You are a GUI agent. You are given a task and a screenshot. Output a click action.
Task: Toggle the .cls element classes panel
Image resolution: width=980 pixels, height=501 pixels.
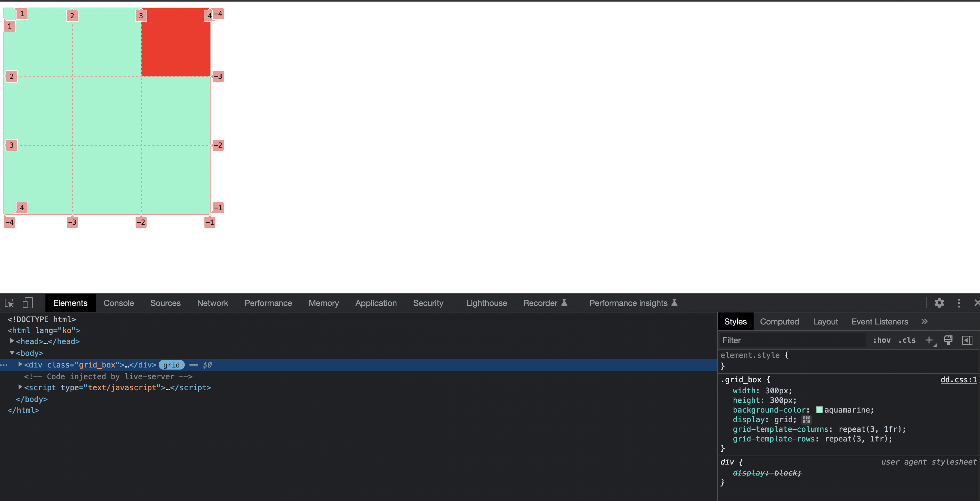(907, 340)
